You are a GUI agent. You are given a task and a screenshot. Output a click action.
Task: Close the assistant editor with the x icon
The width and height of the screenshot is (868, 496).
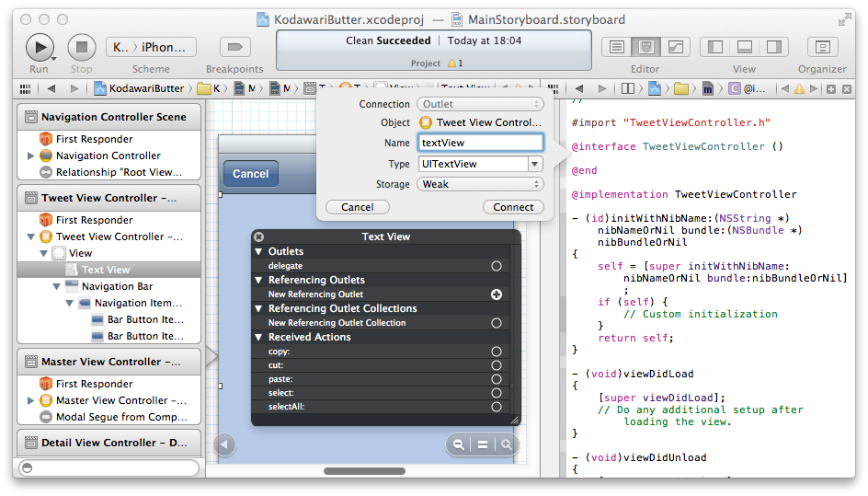click(847, 88)
